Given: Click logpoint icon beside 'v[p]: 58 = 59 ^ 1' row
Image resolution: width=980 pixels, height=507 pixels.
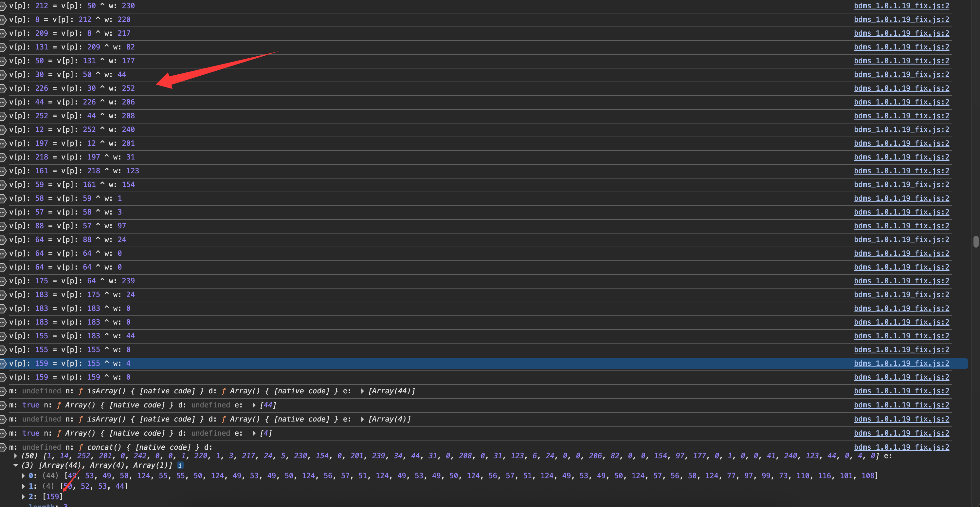Looking at the screenshot, I should point(3,198).
